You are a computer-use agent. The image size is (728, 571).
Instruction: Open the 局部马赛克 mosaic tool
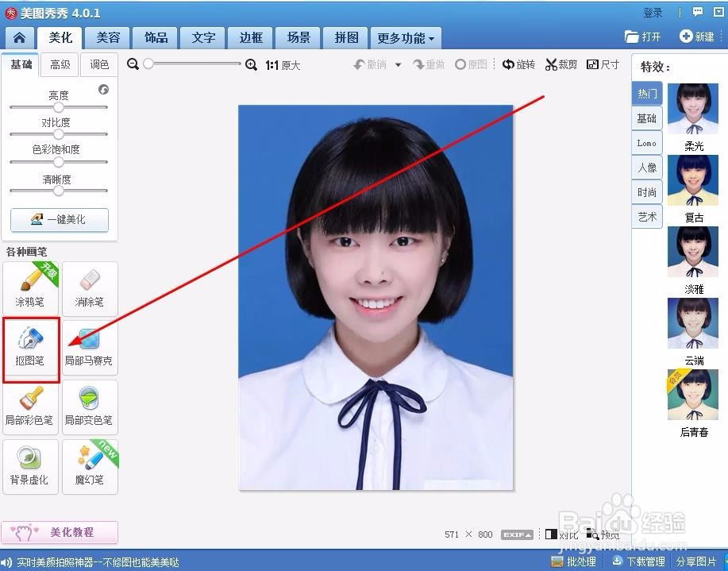click(x=89, y=346)
